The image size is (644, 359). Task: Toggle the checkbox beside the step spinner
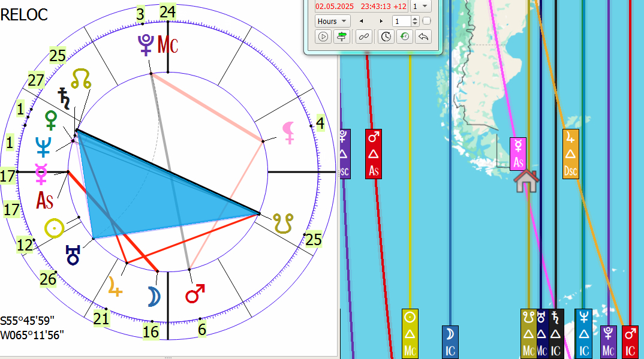[x=426, y=21]
